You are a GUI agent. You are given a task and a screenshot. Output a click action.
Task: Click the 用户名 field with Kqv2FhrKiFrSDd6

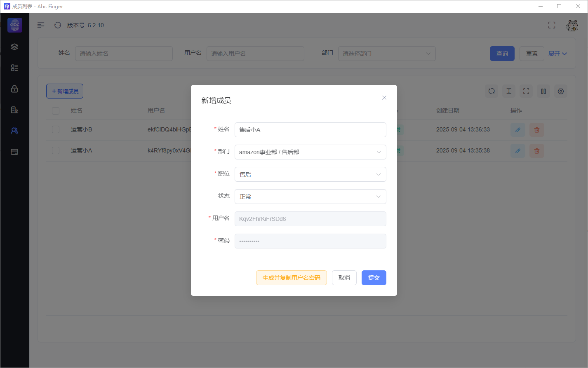[310, 219]
